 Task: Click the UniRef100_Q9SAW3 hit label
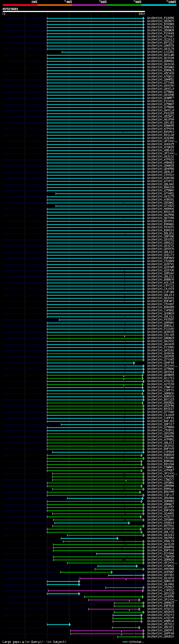161,67
